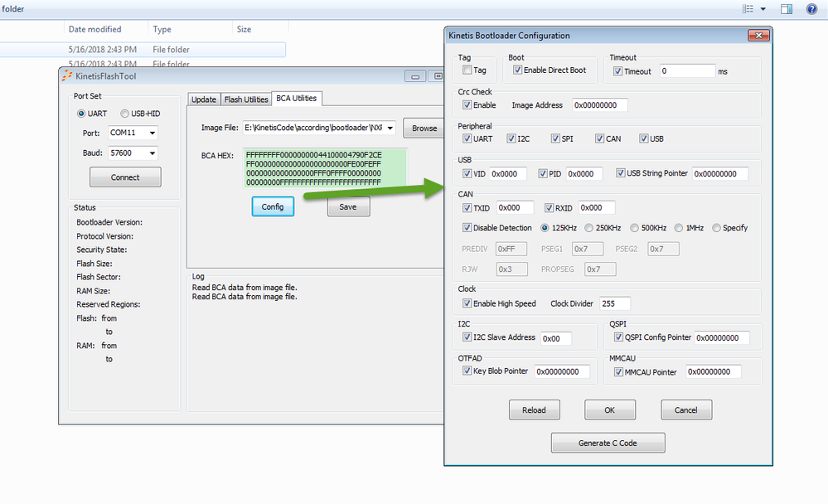Image resolution: width=828 pixels, height=504 pixels.
Task: Open the change view icon in Explorer
Action: pos(748,9)
